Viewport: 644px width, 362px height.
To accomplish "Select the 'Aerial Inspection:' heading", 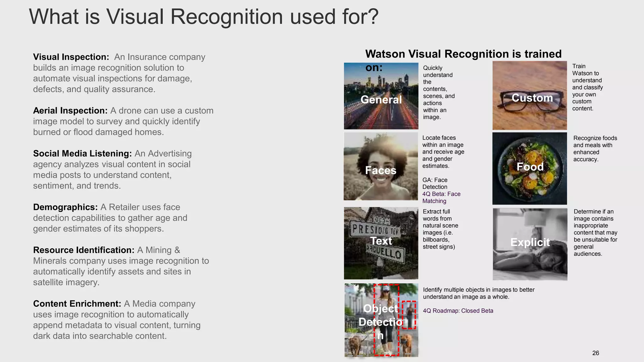I will (x=70, y=111).
